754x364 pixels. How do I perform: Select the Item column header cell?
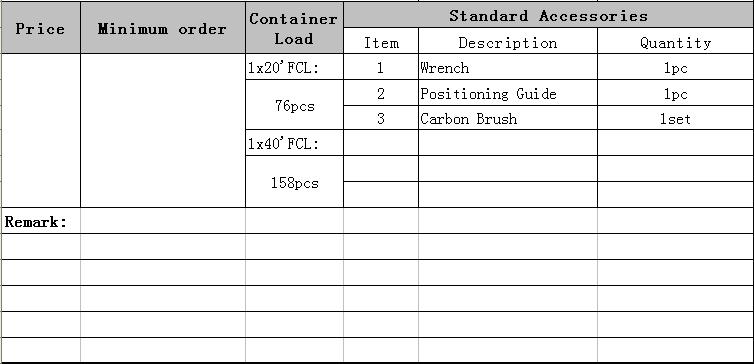(381, 40)
